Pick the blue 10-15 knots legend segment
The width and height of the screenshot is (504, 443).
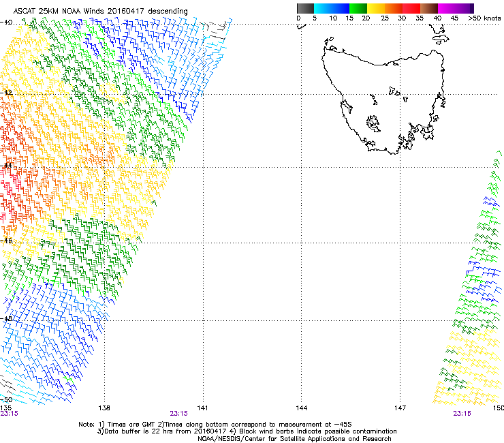coord(340,8)
